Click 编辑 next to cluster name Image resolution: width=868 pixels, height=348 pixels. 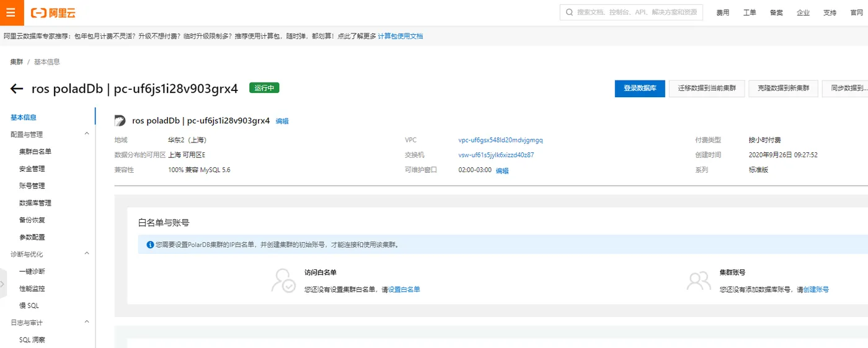(282, 121)
